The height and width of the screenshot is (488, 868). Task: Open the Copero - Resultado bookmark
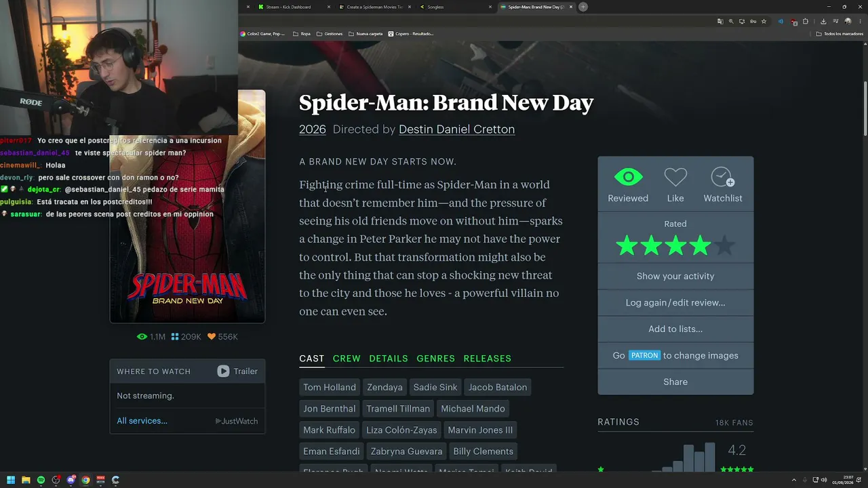pos(411,33)
